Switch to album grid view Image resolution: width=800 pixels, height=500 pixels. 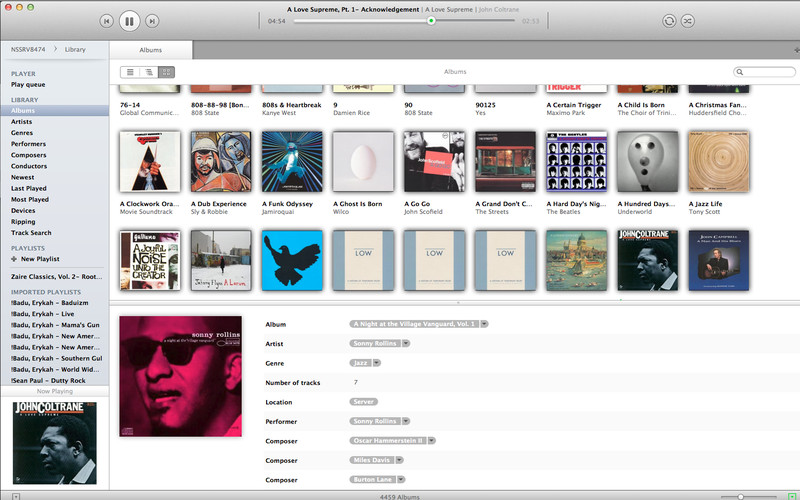[166, 72]
